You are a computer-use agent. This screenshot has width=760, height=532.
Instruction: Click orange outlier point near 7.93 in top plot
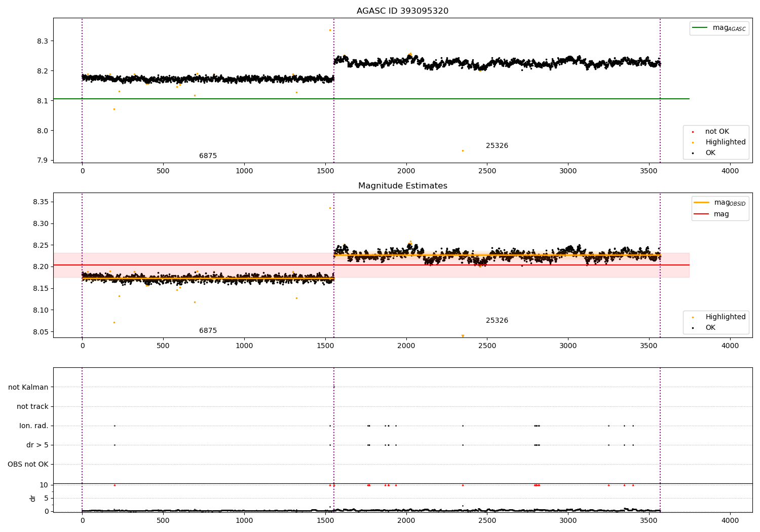(x=463, y=150)
